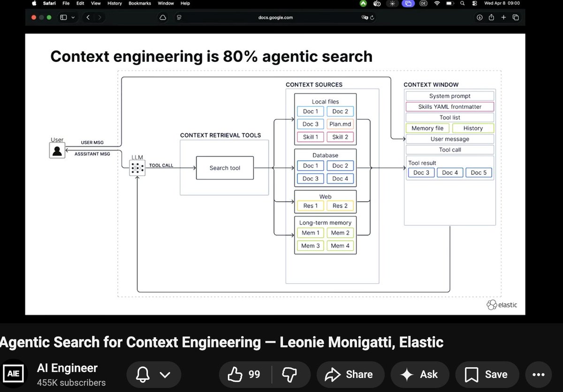Expand the notification options chevron
The image size is (563, 392).
[165, 375]
